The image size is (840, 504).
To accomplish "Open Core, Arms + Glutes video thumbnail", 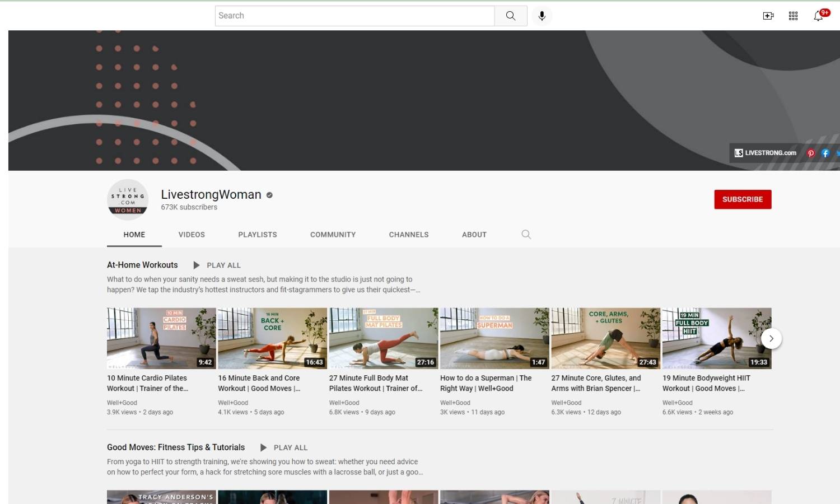I will [605, 338].
